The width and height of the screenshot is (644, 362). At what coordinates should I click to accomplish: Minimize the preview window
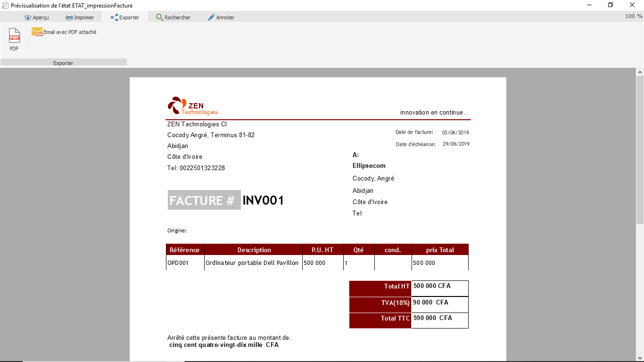tap(589, 5)
